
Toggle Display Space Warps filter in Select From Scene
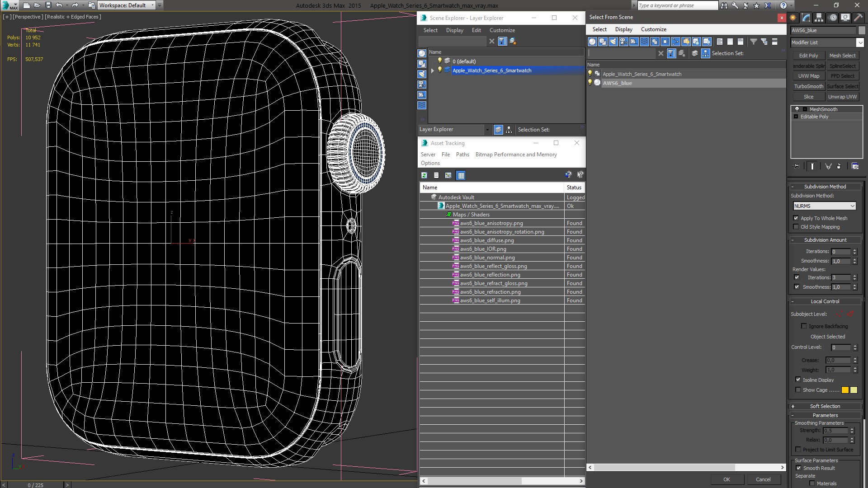pyautogui.click(x=644, y=42)
